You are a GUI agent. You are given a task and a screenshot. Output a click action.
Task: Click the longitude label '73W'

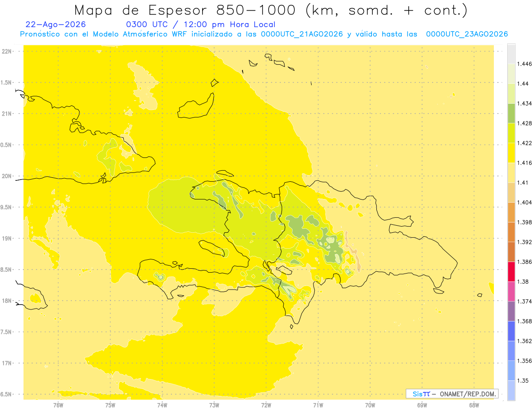214,405
